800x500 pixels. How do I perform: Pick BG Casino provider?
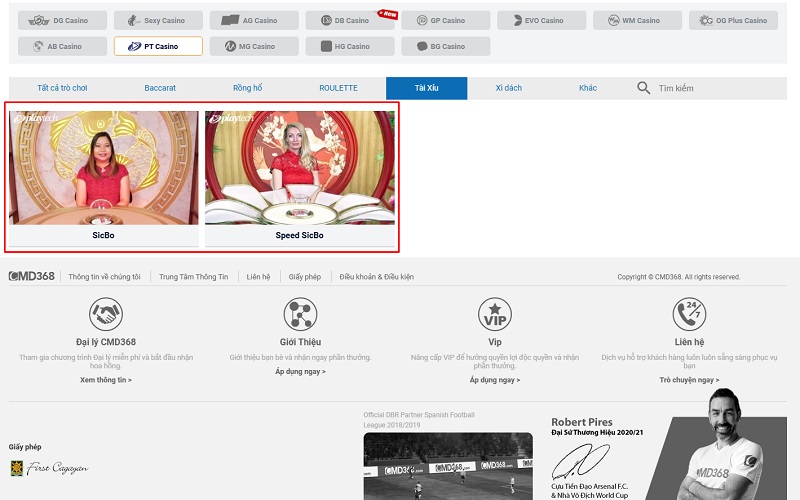446,46
